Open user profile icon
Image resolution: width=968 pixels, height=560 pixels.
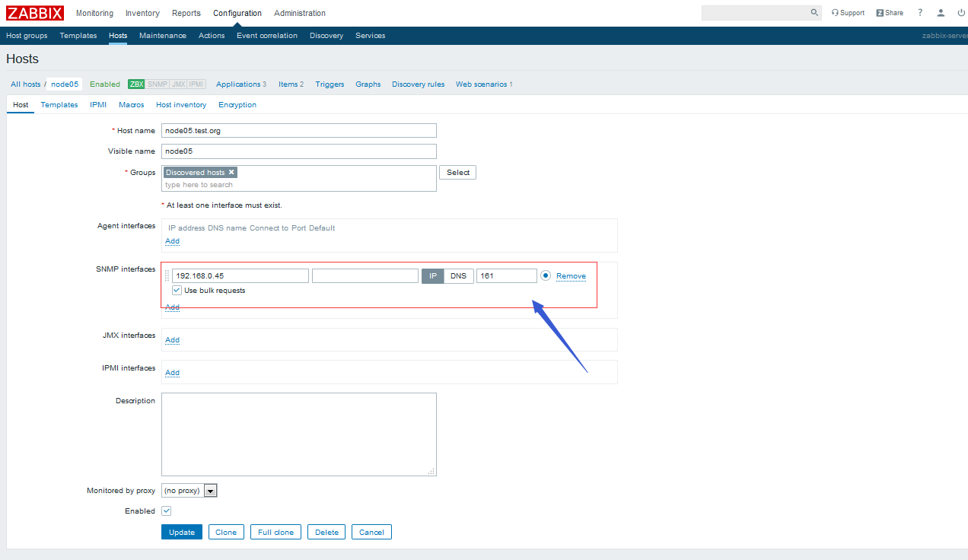941,13
